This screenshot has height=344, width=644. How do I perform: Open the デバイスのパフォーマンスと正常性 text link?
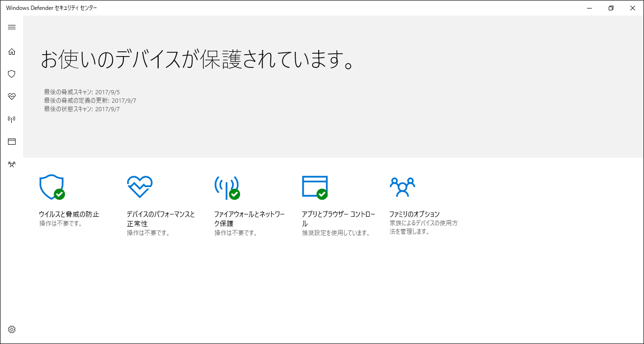[161, 219]
